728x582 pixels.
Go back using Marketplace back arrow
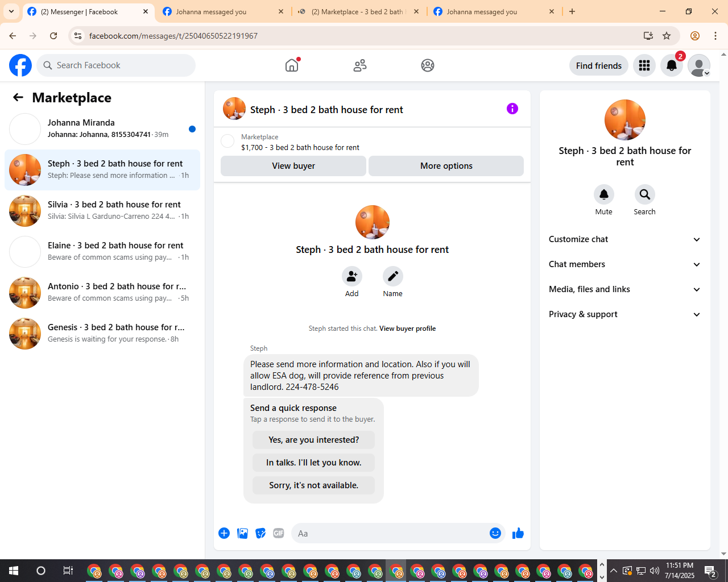pos(18,97)
